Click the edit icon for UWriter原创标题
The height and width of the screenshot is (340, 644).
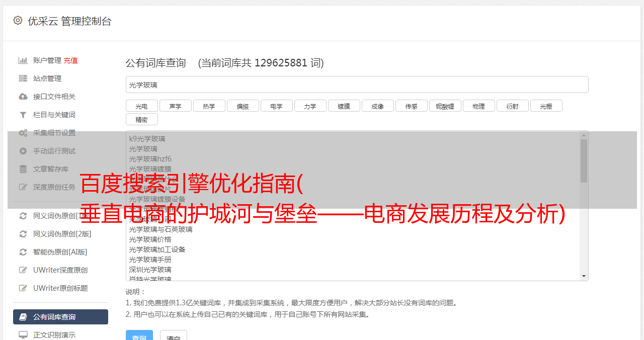pos(23,288)
